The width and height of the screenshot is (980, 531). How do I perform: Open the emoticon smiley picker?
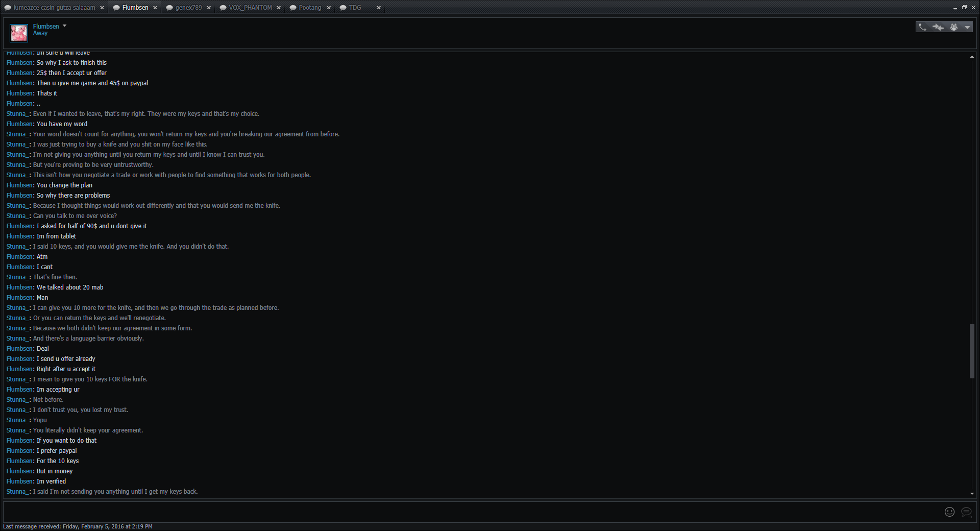point(949,512)
